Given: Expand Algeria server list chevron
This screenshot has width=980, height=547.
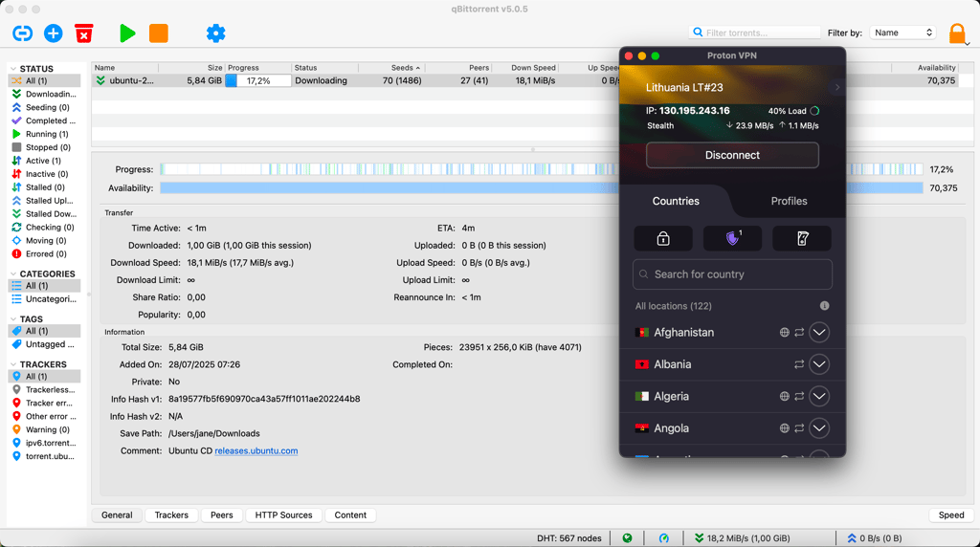Looking at the screenshot, I should [x=819, y=396].
